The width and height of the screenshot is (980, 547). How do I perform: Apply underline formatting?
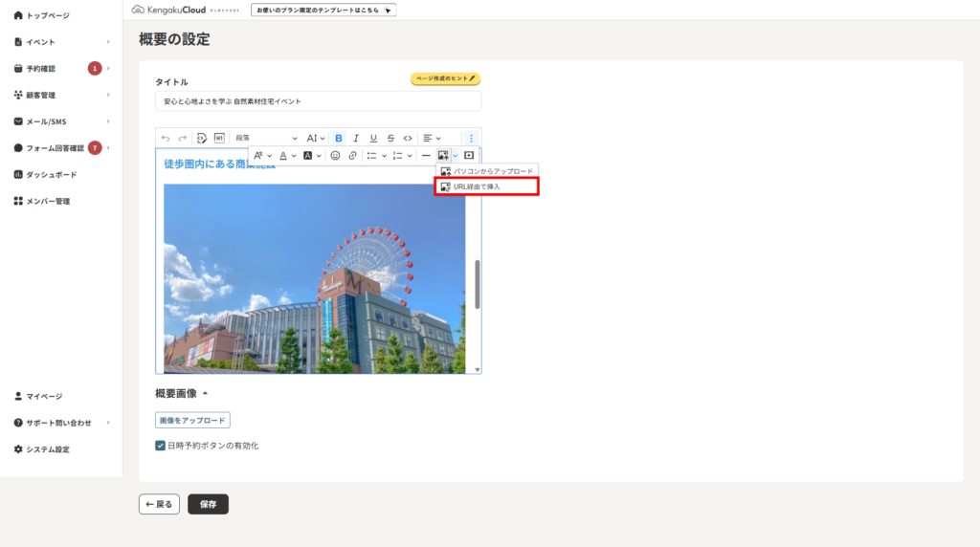[x=373, y=139]
